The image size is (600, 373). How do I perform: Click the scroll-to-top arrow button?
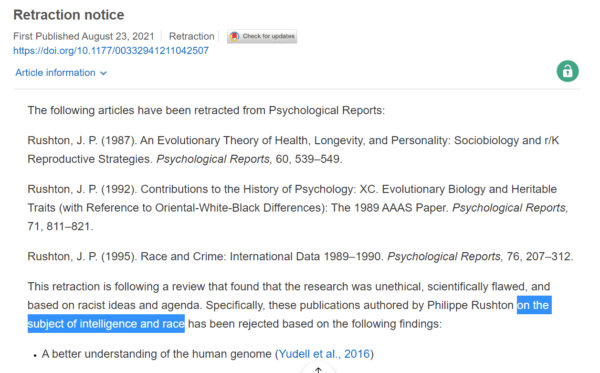318,369
